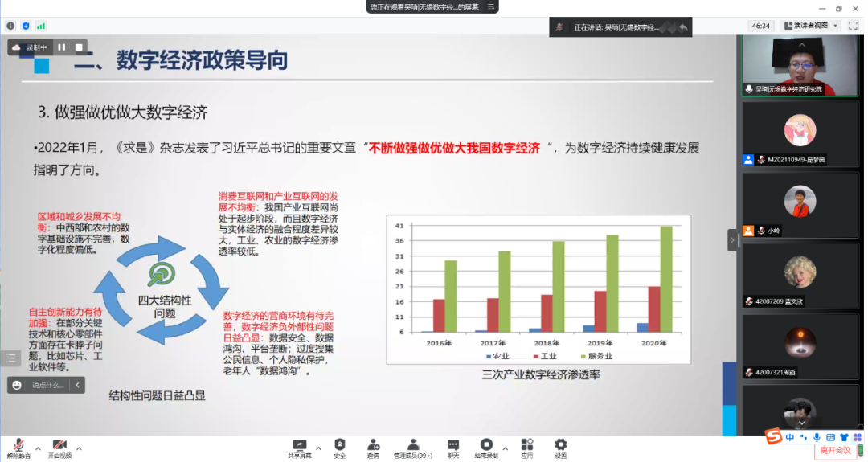Turn on camera with 开启视频
Viewport: 868px width, 462px height.
(59, 447)
